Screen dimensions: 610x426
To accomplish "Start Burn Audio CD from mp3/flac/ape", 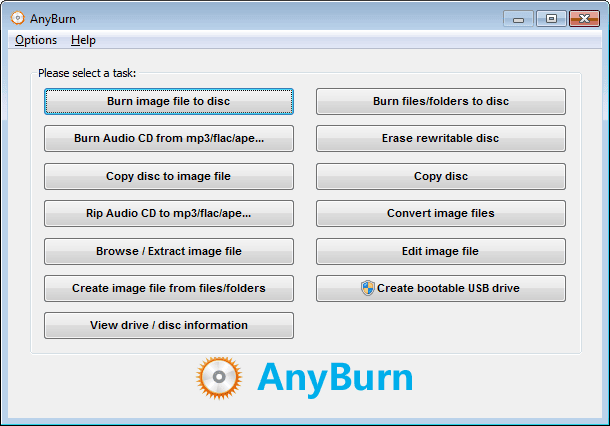I will [169, 138].
